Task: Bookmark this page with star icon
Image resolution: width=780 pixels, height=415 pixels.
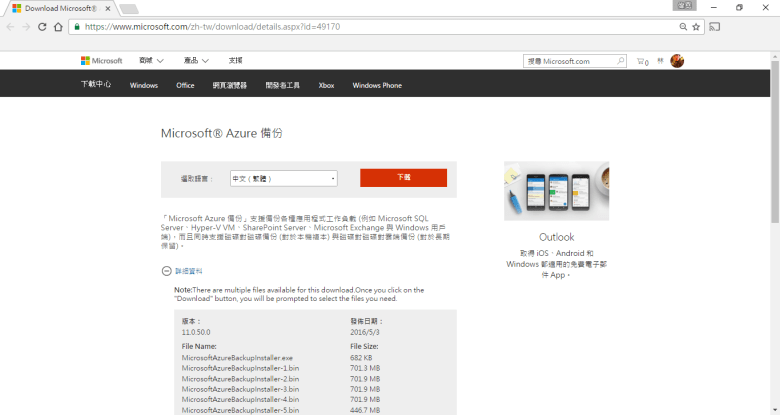Action: click(x=696, y=26)
